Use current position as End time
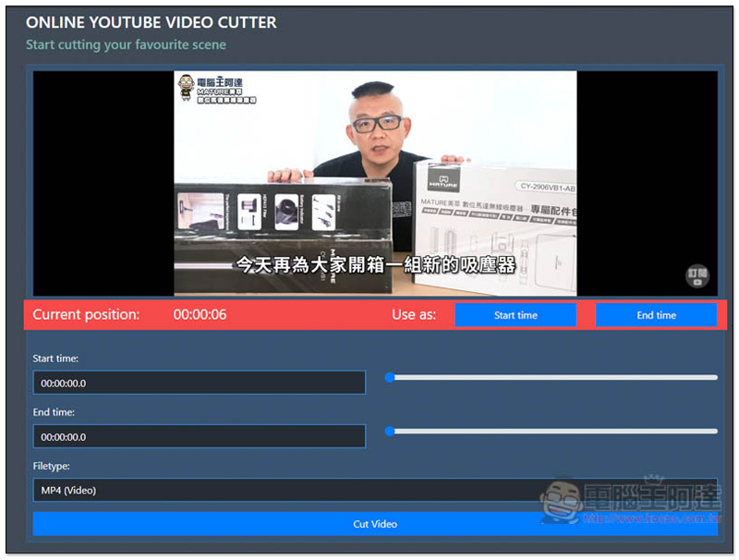739x560 pixels. pyautogui.click(x=656, y=315)
